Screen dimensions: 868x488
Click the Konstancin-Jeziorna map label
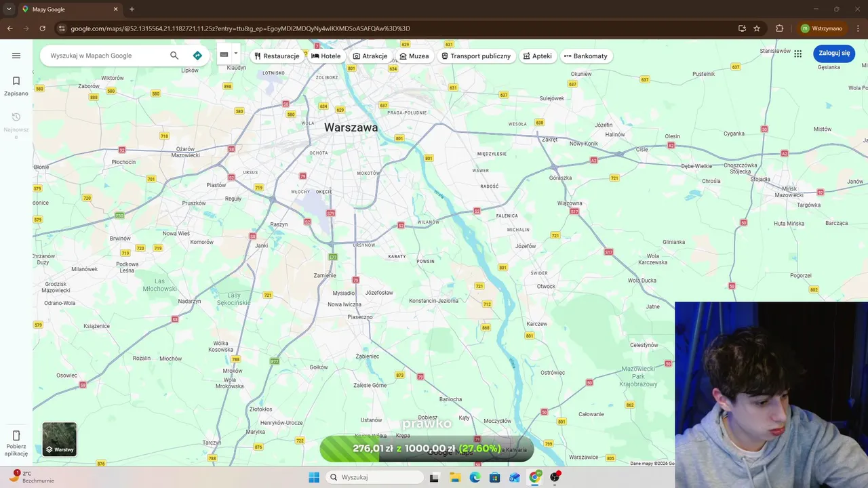(x=433, y=300)
